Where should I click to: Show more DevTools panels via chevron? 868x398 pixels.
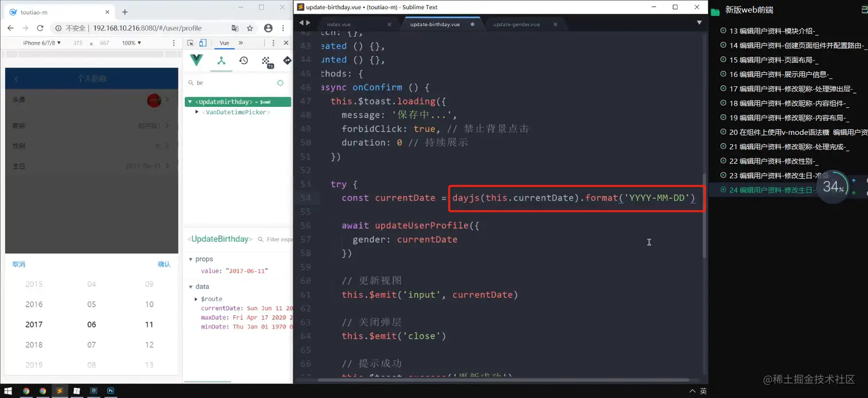coord(241,43)
